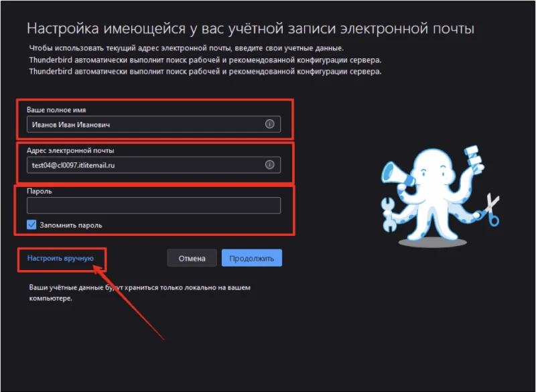The image size is (536, 392).
Task: Click the circled-i icon after 'test04@cl0097.itlitemail.ru'
Action: pos(269,164)
